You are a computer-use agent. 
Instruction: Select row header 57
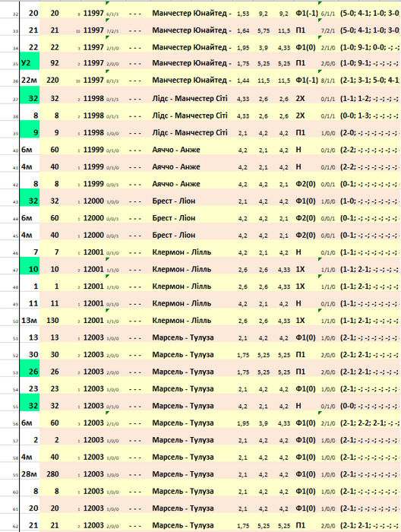16,441
